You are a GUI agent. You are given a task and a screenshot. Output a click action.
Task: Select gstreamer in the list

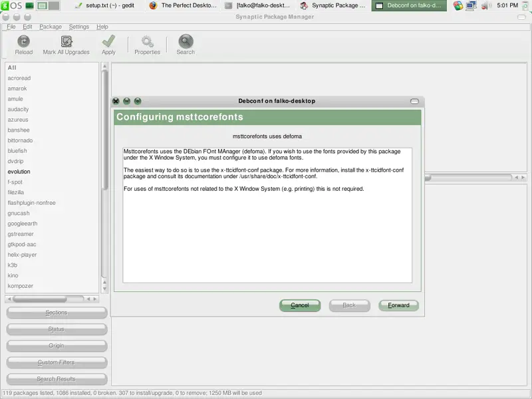coord(52,234)
